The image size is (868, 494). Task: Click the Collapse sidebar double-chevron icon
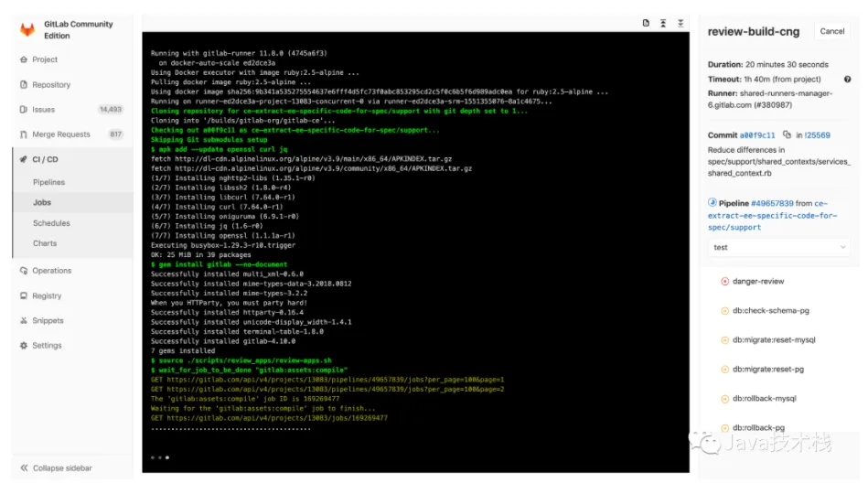pyautogui.click(x=24, y=468)
